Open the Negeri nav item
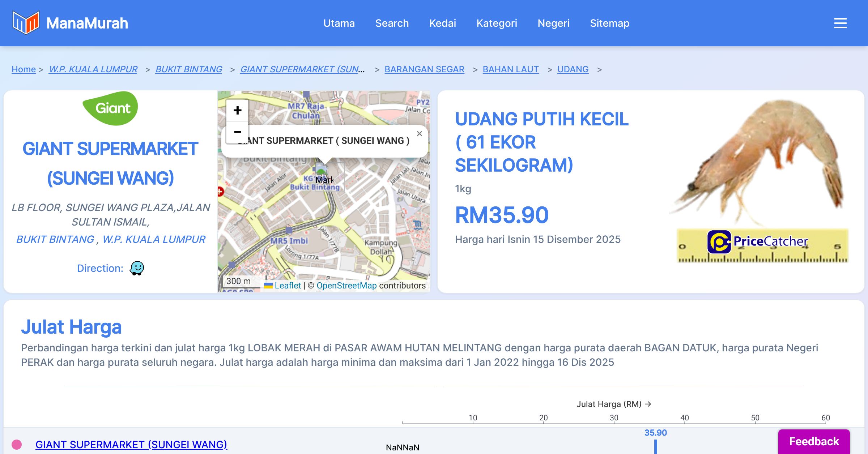 [x=553, y=23]
